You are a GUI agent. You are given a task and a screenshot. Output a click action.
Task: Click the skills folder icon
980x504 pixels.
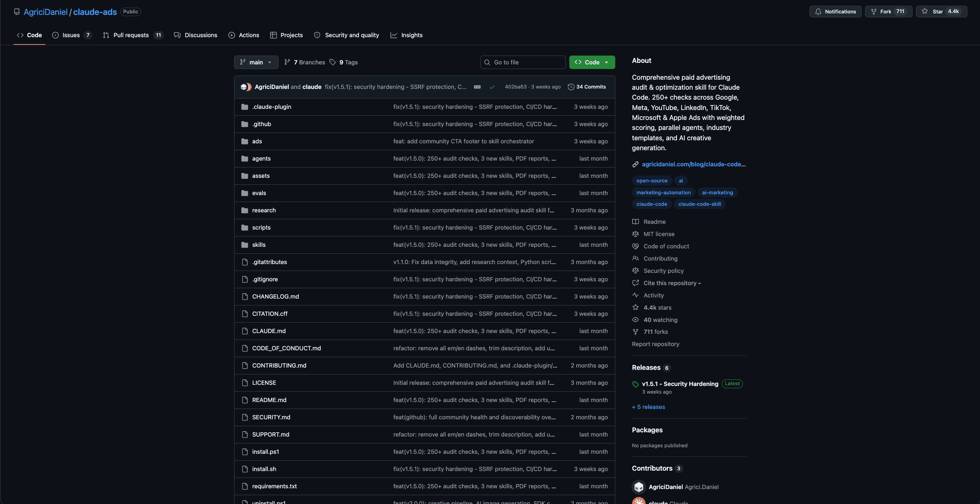point(244,245)
